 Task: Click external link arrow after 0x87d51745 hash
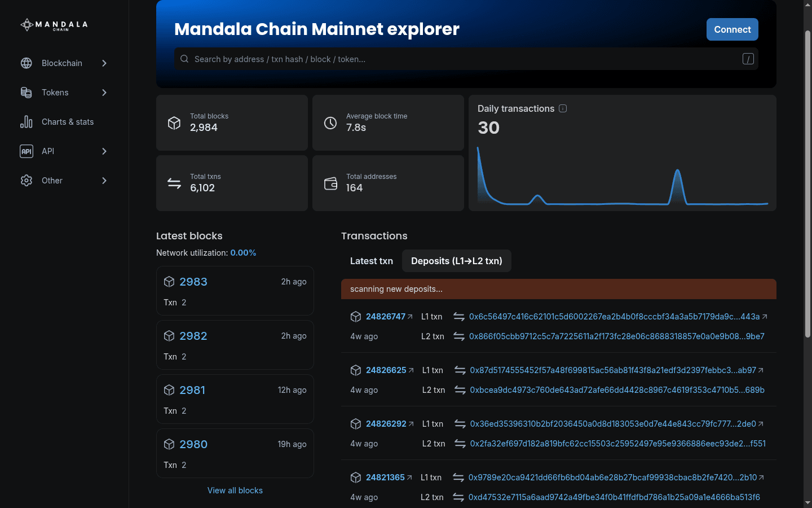coord(761,370)
